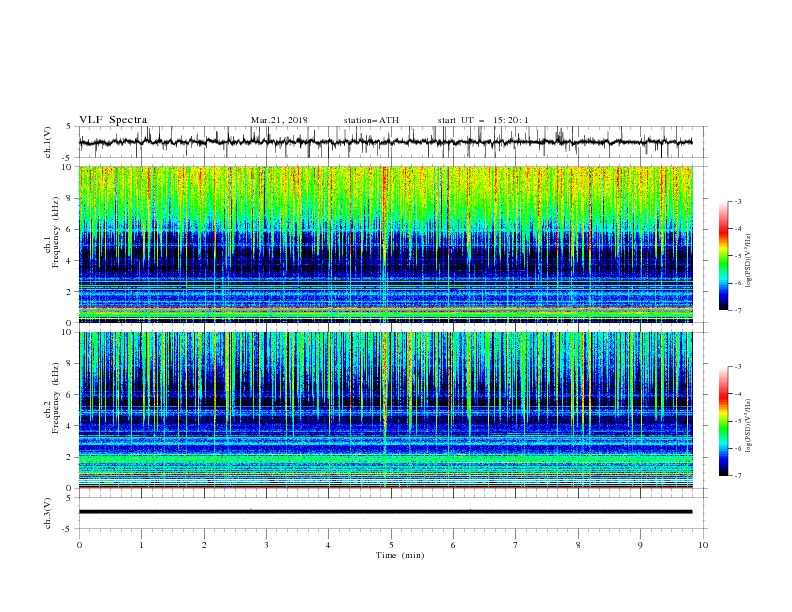Click the date "Mar.21, 2018"
This screenshot has height=612, width=792.
pos(279,120)
